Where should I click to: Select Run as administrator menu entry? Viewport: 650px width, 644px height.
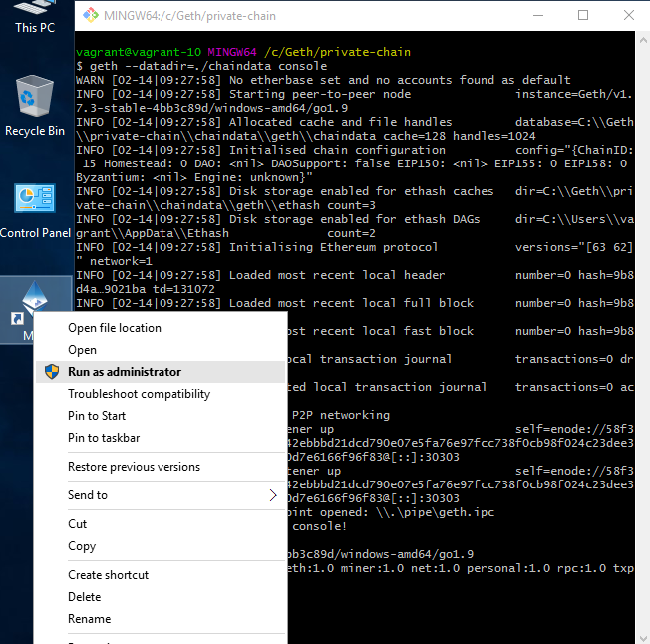pyautogui.click(x=161, y=372)
